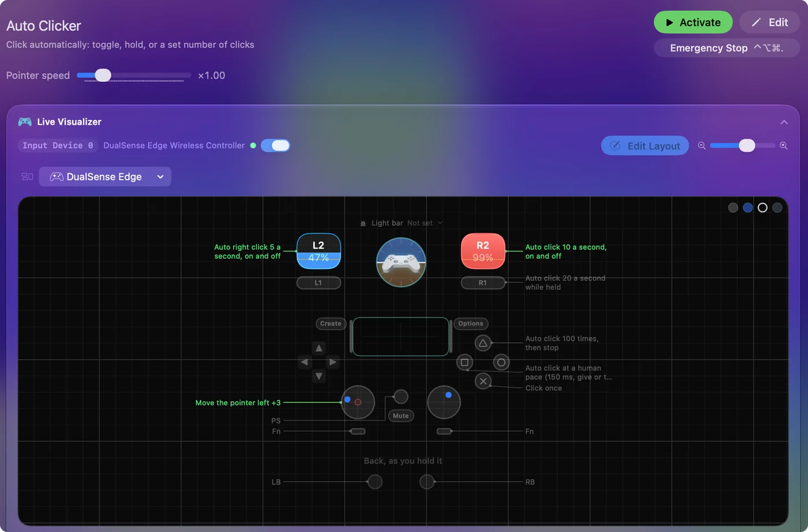This screenshot has width=808, height=532.
Task: Open the DualSense Edge controller dropdown
Action: [105, 177]
